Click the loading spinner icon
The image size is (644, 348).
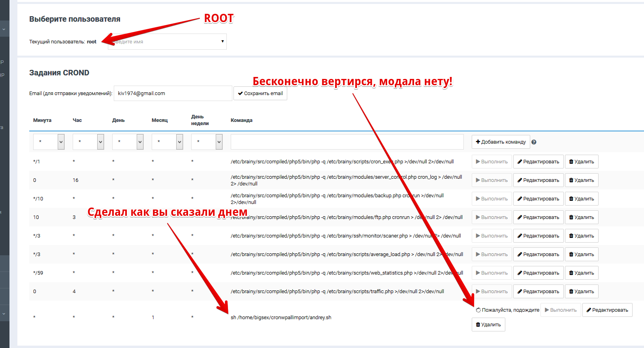(x=478, y=310)
